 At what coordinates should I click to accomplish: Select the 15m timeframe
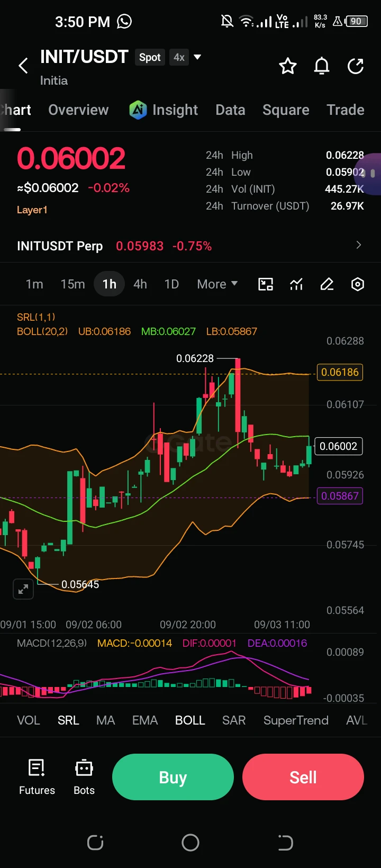[x=72, y=284]
